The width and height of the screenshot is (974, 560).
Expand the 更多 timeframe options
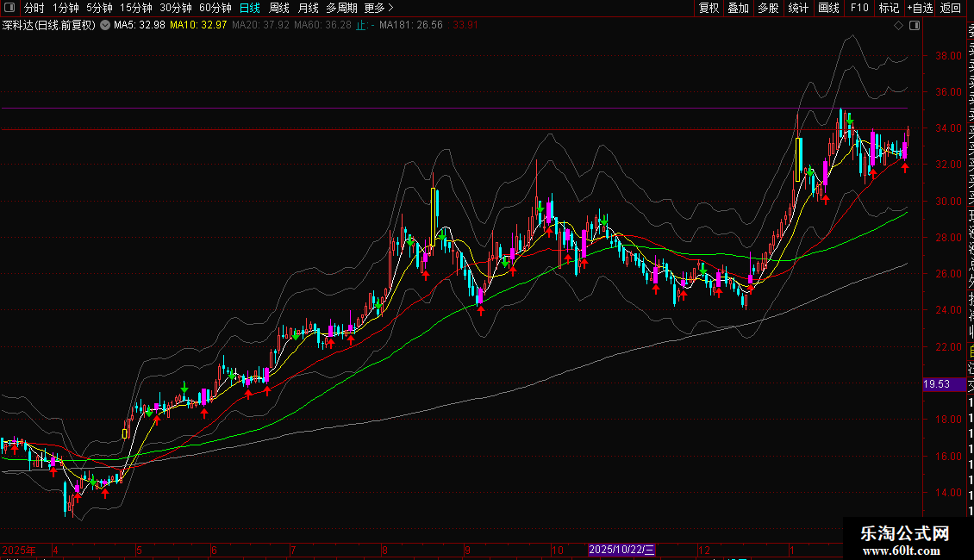pyautogui.click(x=378, y=8)
